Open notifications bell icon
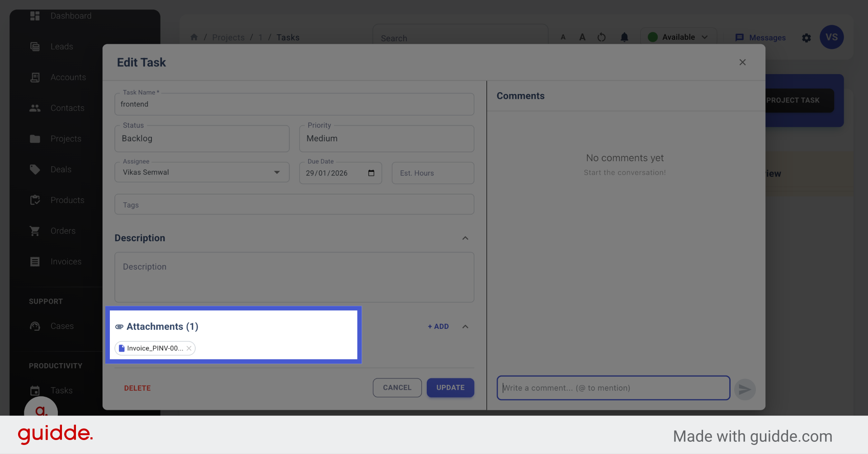This screenshot has height=454, width=868. coord(624,37)
